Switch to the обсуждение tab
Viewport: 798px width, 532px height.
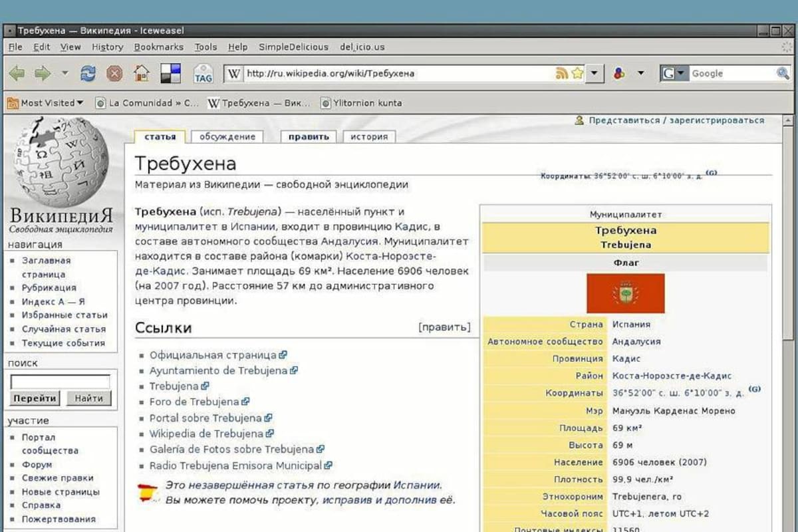(x=227, y=136)
